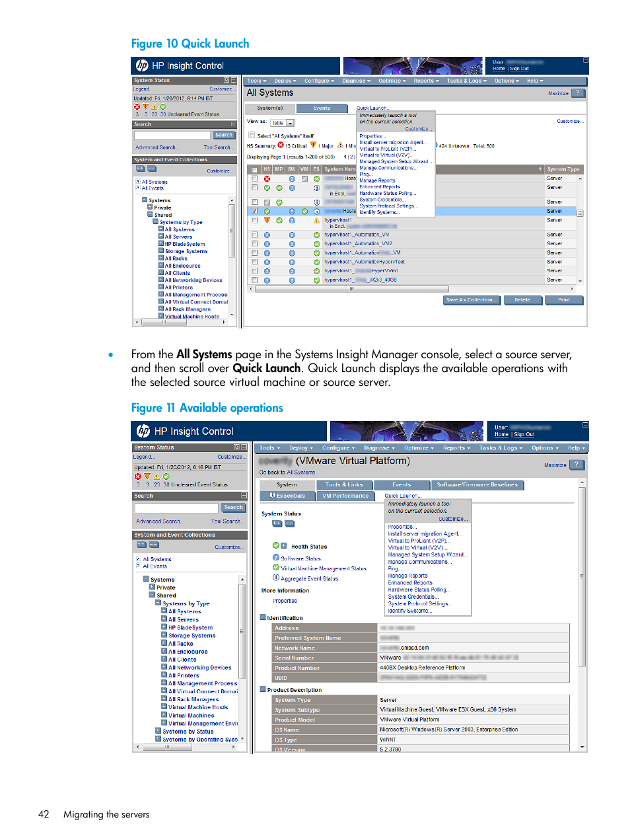Tick checkbox for the HyperVVm1 row
Image resolution: width=630 pixels, height=840 pixels.
click(254, 271)
